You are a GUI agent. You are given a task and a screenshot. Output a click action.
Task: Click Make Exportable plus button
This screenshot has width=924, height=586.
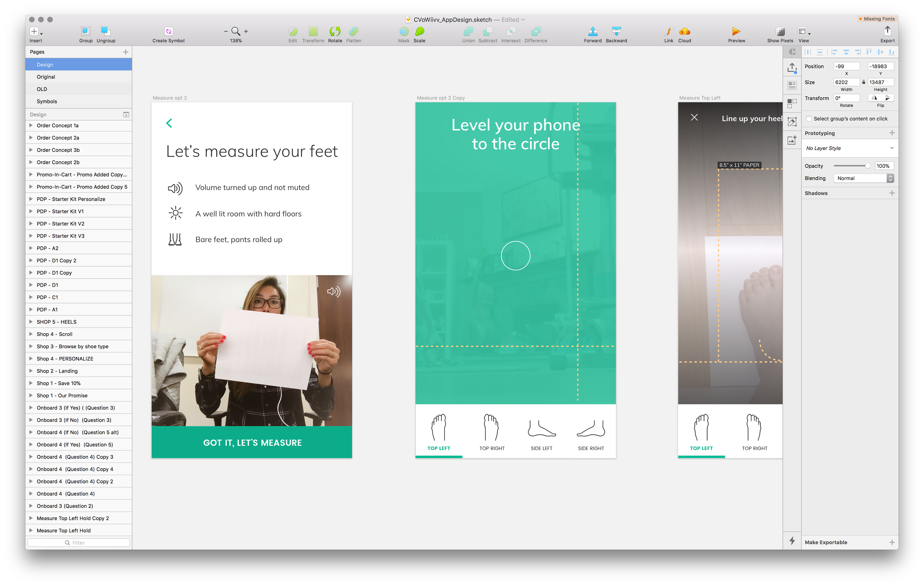892,542
